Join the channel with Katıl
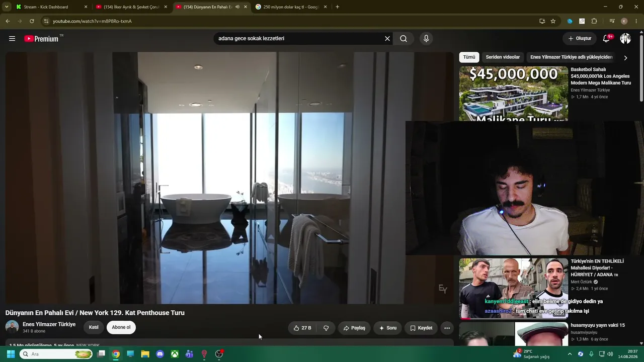644x362 pixels. (94, 327)
